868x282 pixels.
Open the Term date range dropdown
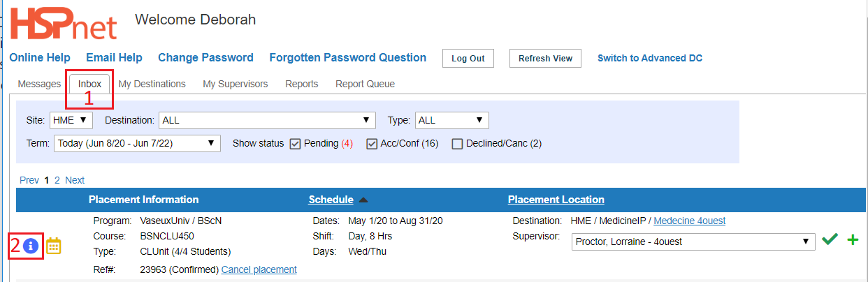click(137, 143)
